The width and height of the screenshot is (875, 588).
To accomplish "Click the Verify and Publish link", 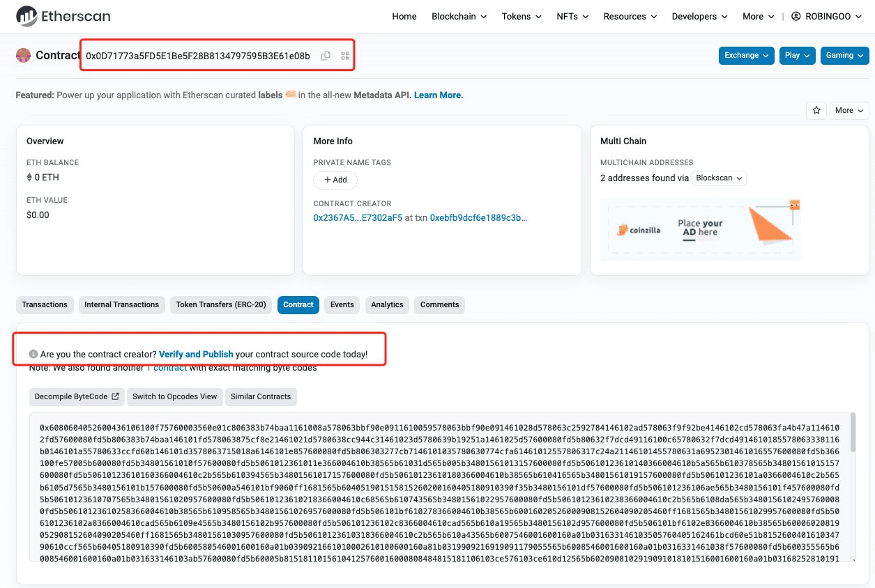I will pyautogui.click(x=196, y=355).
